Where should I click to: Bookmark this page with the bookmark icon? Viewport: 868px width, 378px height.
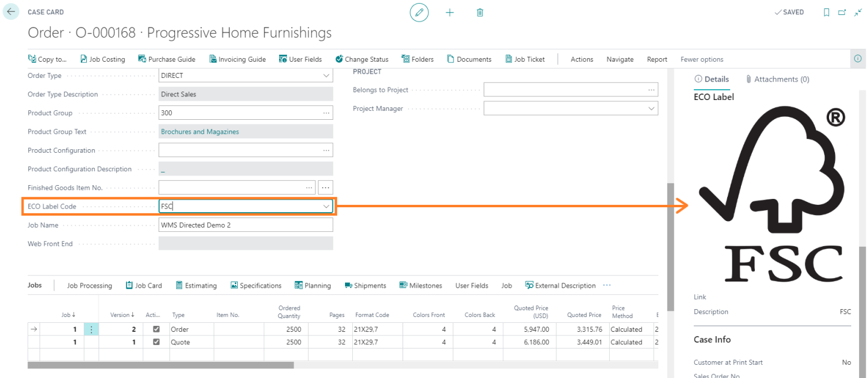click(x=827, y=12)
